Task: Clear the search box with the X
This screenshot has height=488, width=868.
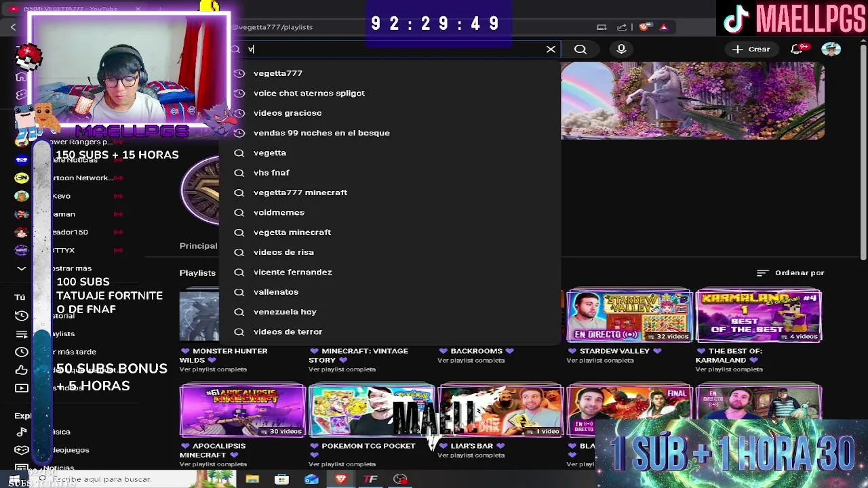Action: 551,49
